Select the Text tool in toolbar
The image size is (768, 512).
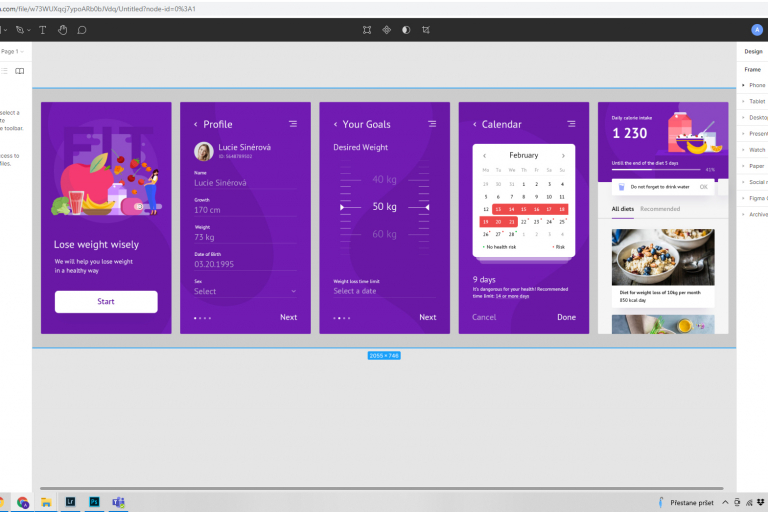[43, 30]
